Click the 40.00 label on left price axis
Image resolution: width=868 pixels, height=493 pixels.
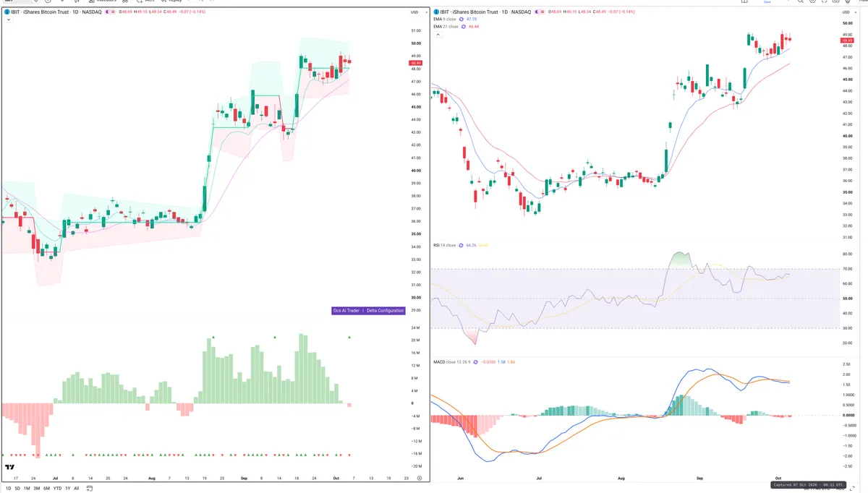[x=416, y=171]
